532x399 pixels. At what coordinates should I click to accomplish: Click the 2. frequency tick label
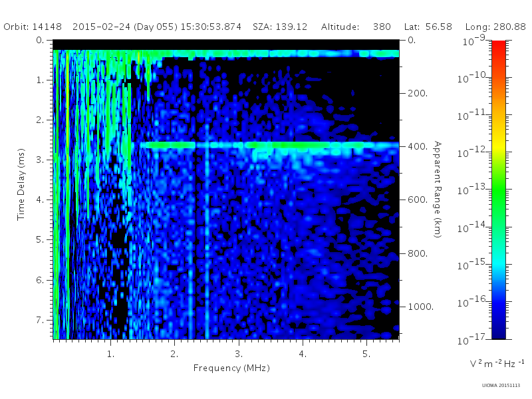pyautogui.click(x=174, y=354)
